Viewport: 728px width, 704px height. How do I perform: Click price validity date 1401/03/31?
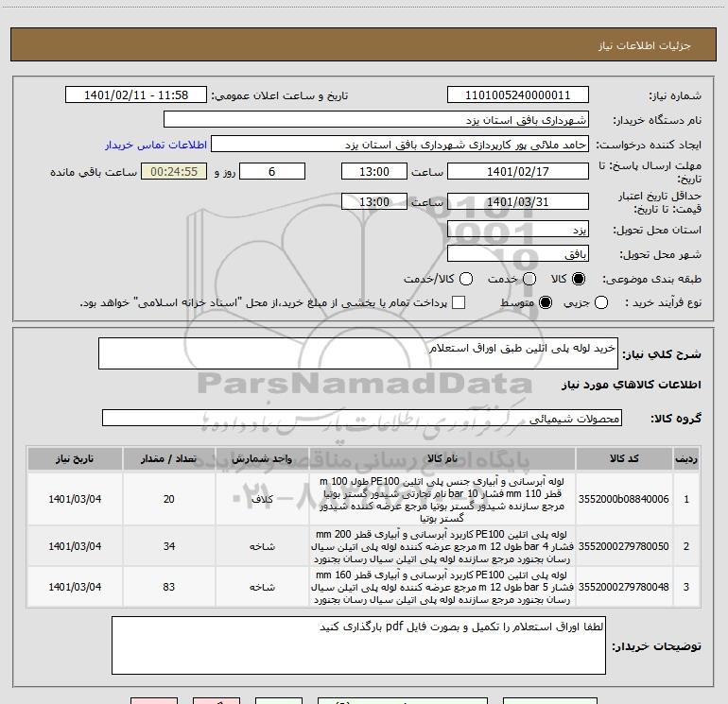point(518,202)
